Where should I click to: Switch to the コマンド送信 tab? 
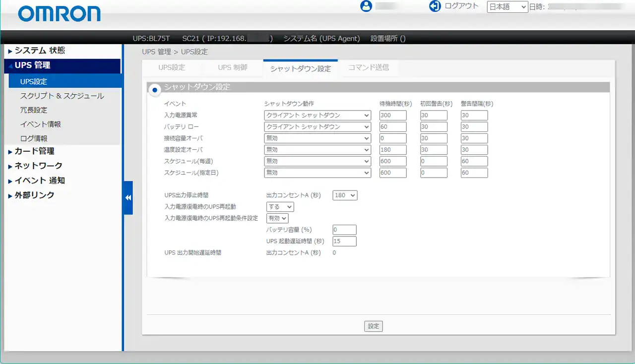(x=368, y=67)
